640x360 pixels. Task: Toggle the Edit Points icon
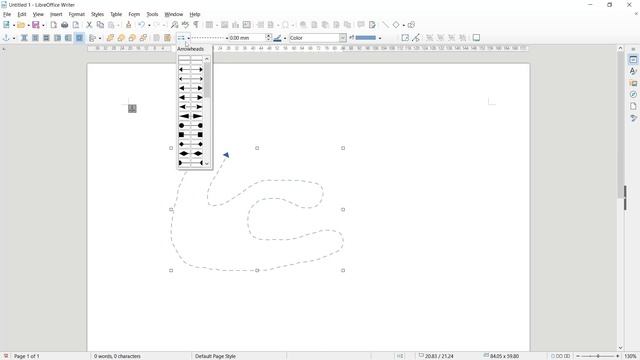point(416,38)
